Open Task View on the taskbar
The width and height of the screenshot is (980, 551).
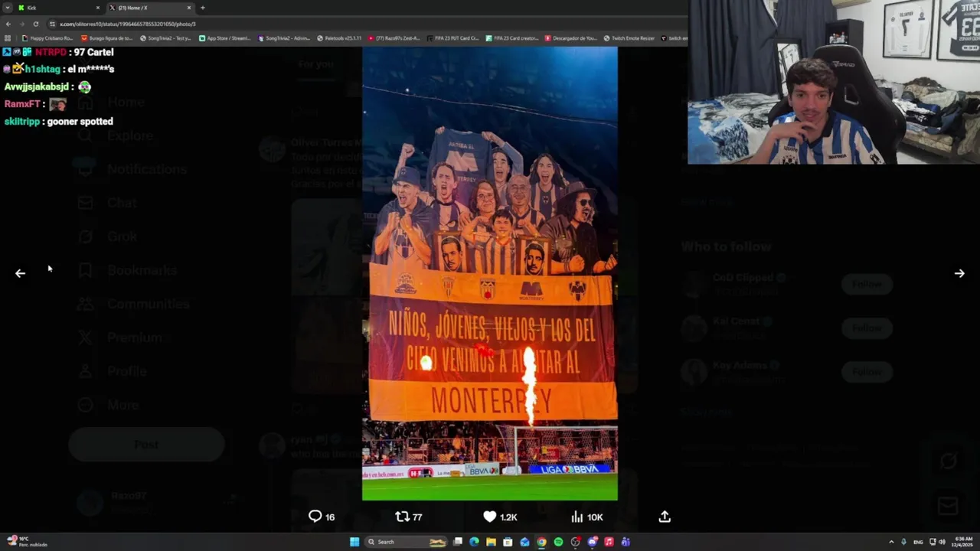point(458,542)
